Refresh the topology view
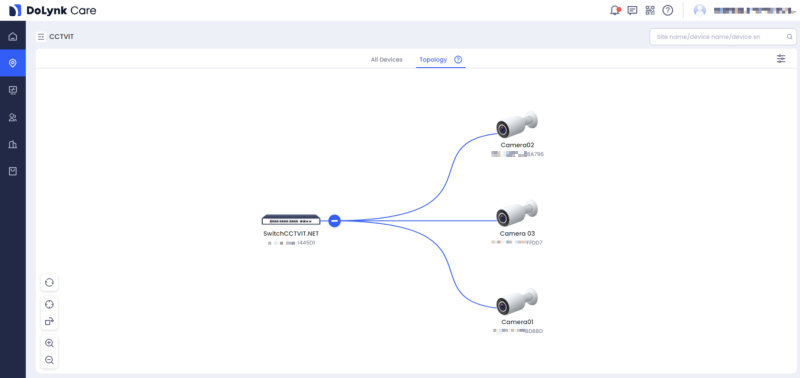The height and width of the screenshot is (378, 800). pos(49,282)
